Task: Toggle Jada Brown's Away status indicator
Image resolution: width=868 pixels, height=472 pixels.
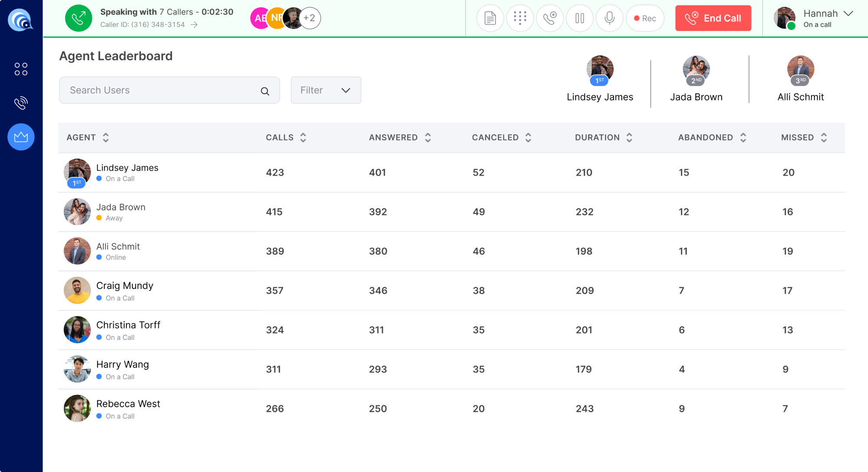Action: tap(99, 218)
